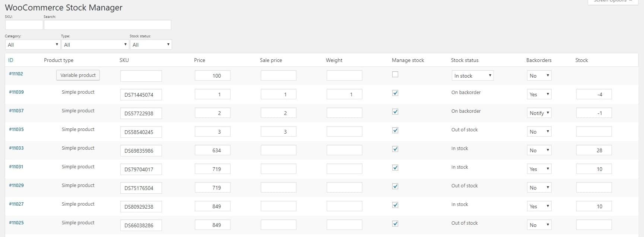Toggle Manage stock checkbox for product #11033
The width and height of the screenshot is (644, 237).
pyautogui.click(x=395, y=149)
